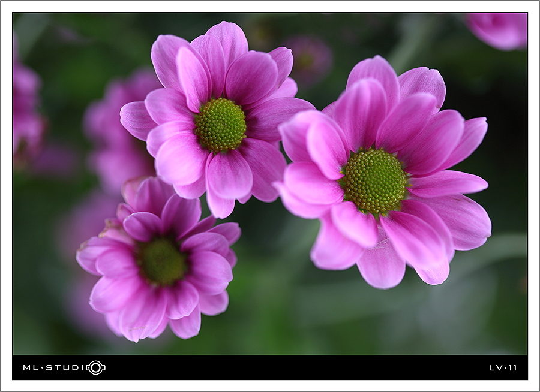Click the LV·11 label
540x392 pixels.
click(x=503, y=368)
